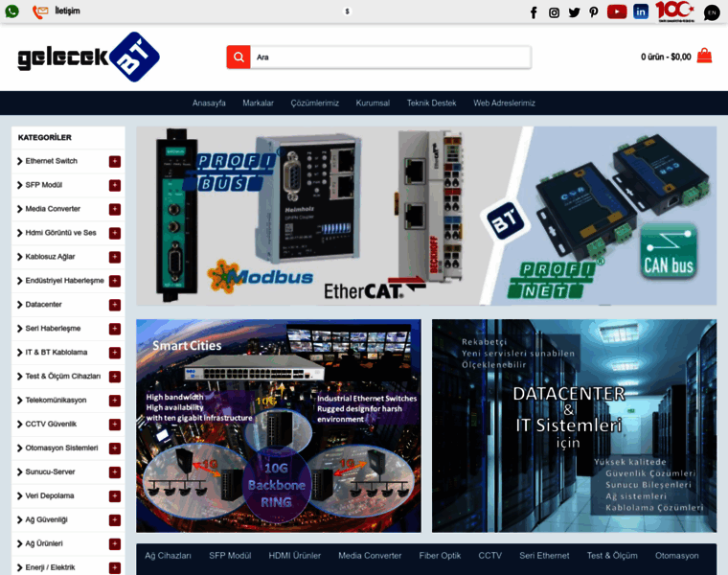Focus the Ara search field
Screen dimensions: 728x575
[391, 57]
